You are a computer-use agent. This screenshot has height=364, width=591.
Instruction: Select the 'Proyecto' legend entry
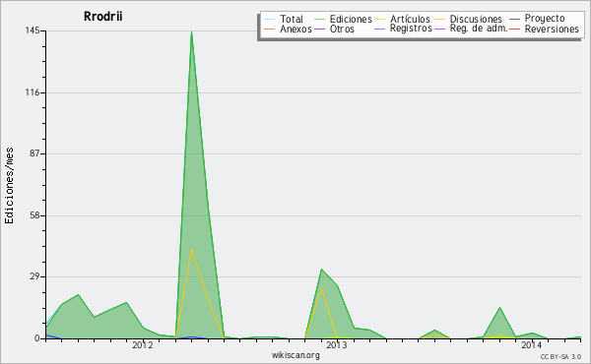pyautogui.click(x=545, y=18)
